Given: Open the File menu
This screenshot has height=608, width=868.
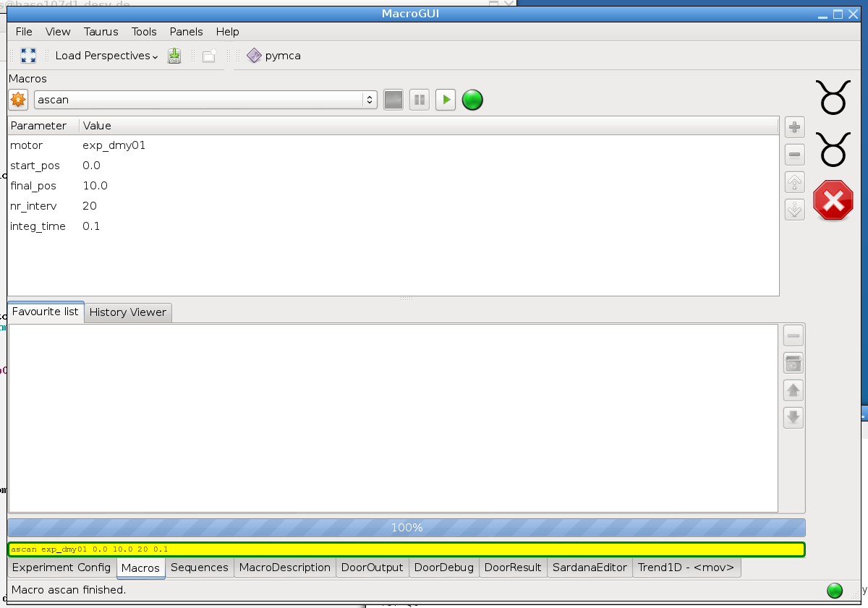Looking at the screenshot, I should pyautogui.click(x=24, y=32).
